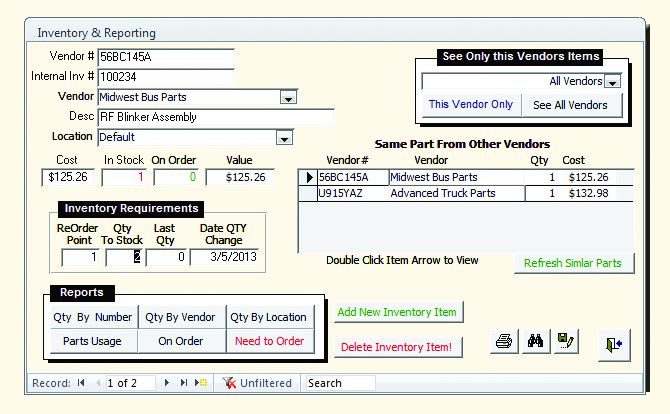Click the Qty To Stock field

pos(123,257)
